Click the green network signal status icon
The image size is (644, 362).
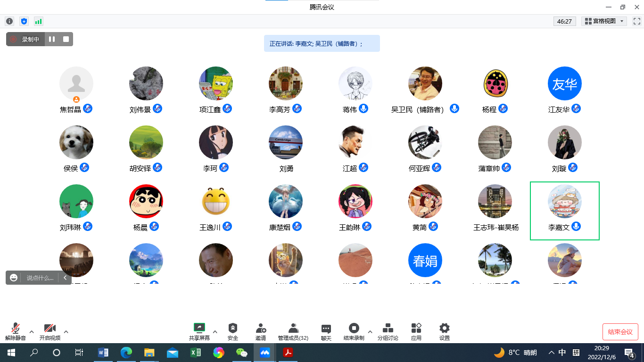38,21
